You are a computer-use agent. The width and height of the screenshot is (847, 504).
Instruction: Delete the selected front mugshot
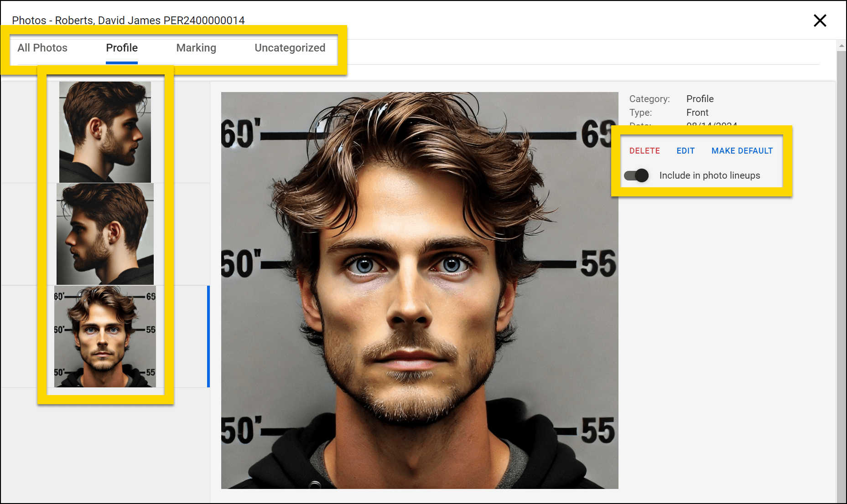pyautogui.click(x=644, y=150)
